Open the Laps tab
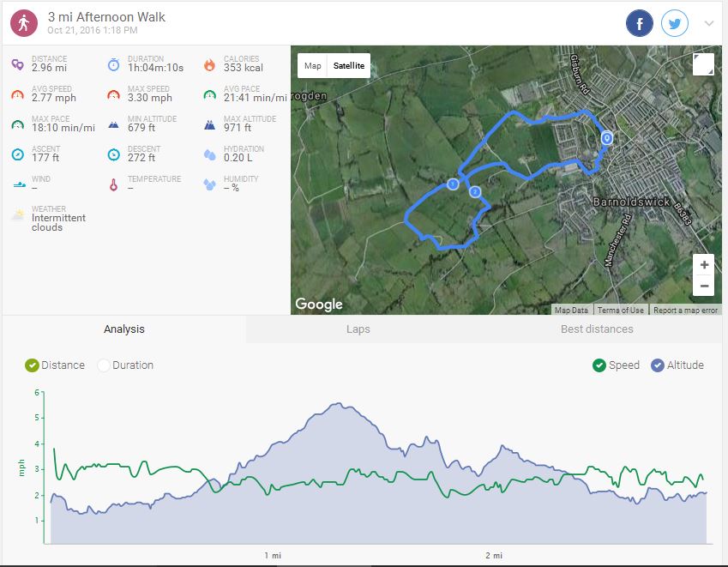The width and height of the screenshot is (728, 567). [358, 329]
